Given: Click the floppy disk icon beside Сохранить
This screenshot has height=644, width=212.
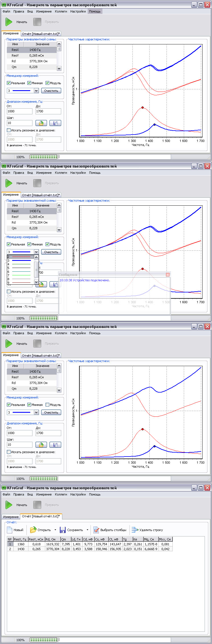Looking at the screenshot, I should (x=63, y=530).
